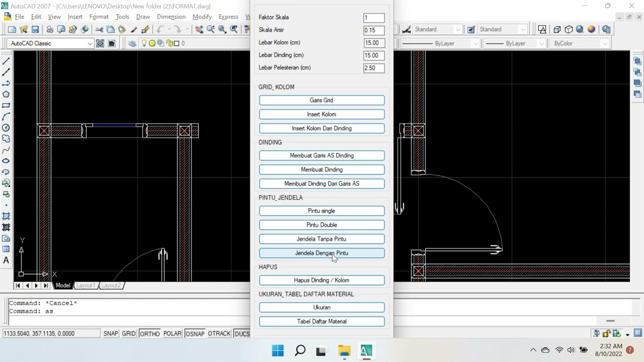Click the orange render sphere icon
The height and width of the screenshot is (362, 644).
[591, 30]
